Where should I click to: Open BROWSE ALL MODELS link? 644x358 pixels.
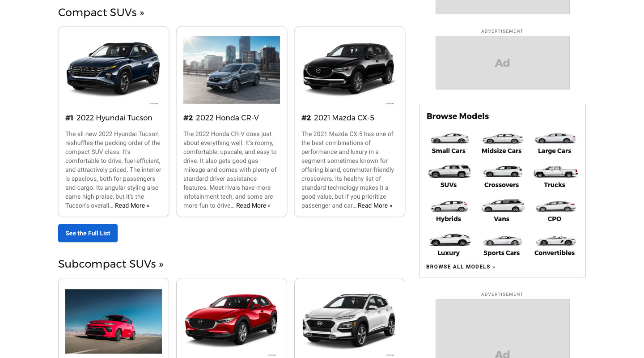[x=461, y=267]
